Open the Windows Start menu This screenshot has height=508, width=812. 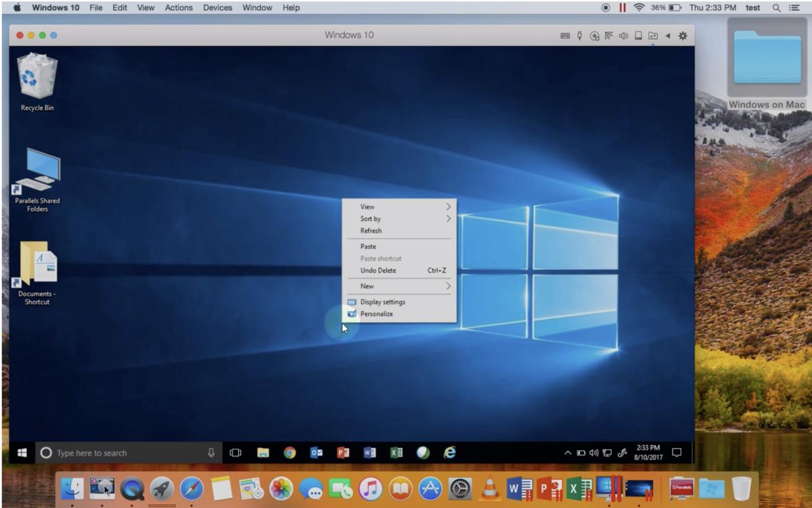click(x=22, y=453)
